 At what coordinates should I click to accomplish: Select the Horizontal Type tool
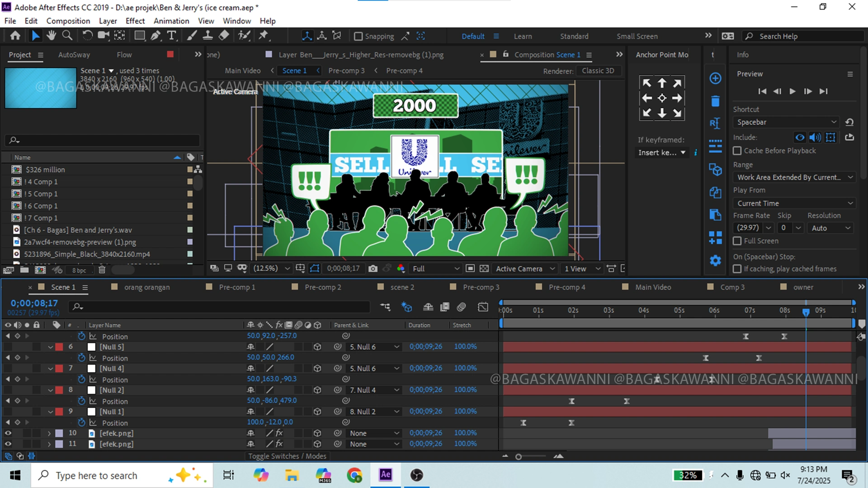coord(171,36)
